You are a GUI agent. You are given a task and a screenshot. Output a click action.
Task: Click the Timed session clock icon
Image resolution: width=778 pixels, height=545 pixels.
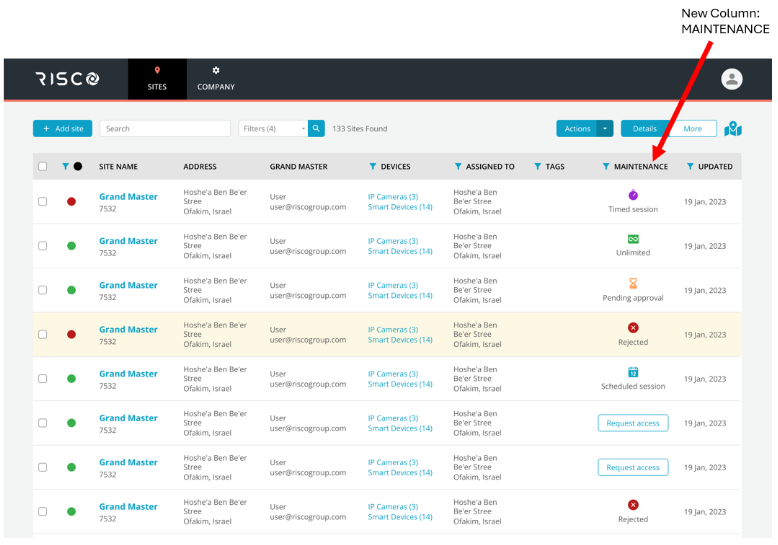633,195
